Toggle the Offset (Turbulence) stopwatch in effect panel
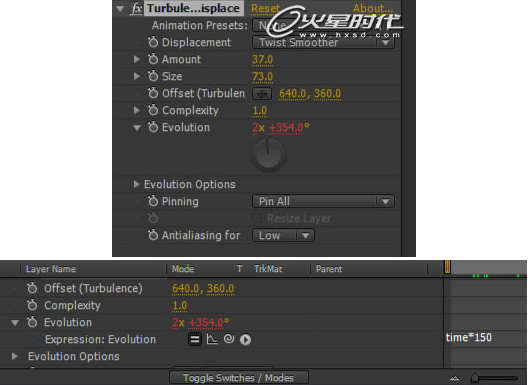This screenshot has height=385, width=528. pos(153,93)
